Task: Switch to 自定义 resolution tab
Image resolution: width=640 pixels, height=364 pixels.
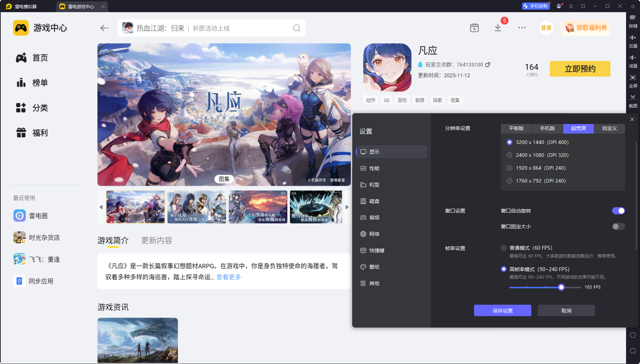Action: tap(610, 129)
